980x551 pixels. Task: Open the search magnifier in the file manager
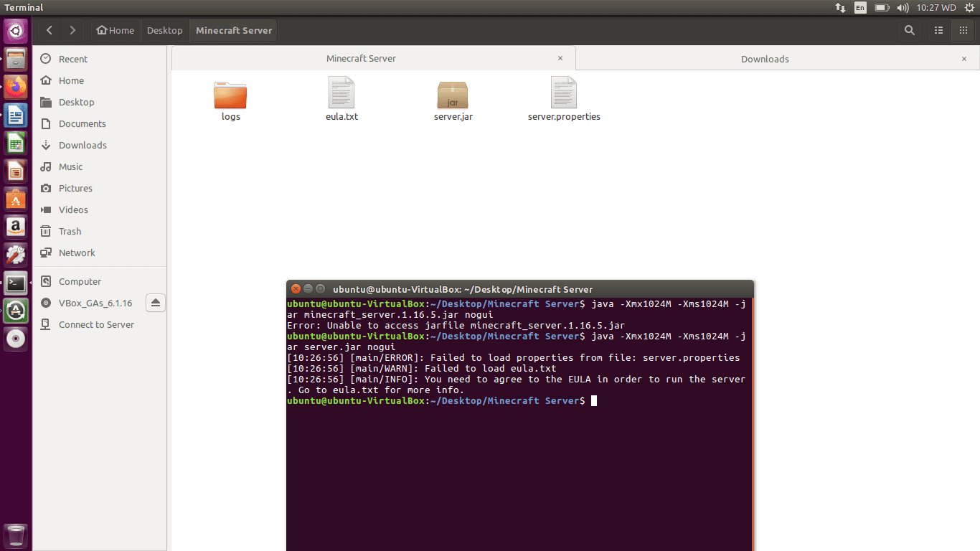pos(909,30)
